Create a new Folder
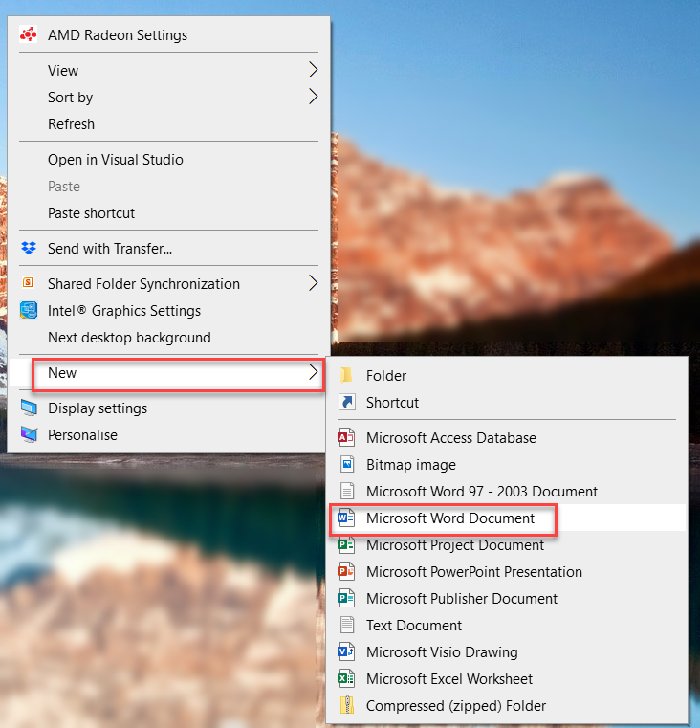Viewport: 700px width, 728px height. pos(507,375)
